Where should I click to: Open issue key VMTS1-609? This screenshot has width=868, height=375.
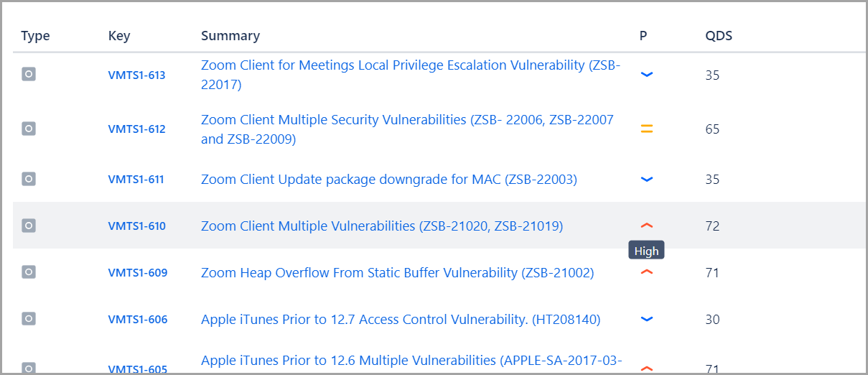pos(137,272)
